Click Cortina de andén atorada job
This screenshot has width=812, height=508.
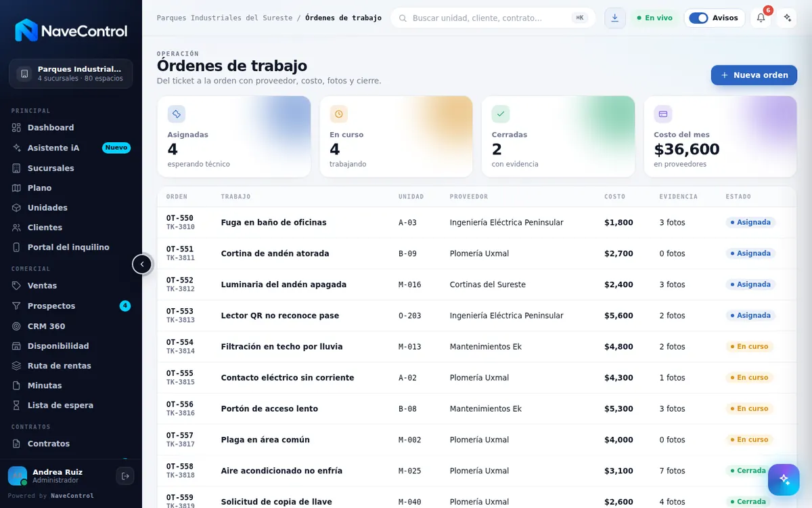(x=275, y=253)
